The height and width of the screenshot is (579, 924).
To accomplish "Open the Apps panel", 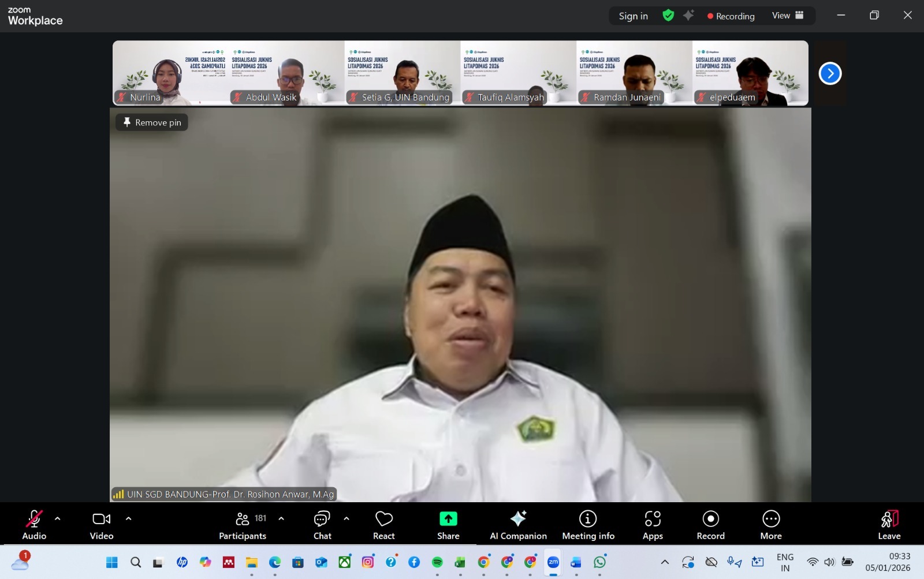I will coord(653,525).
